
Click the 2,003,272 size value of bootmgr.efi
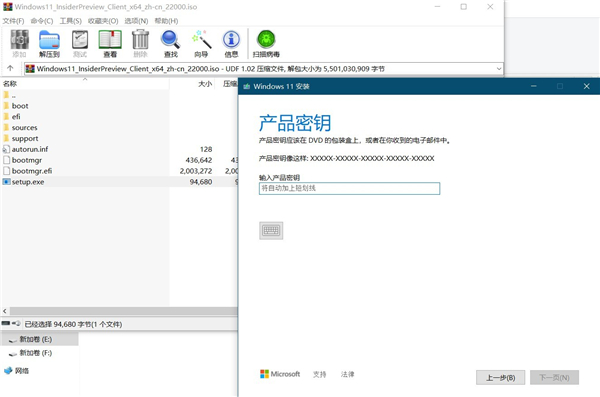[x=196, y=171]
